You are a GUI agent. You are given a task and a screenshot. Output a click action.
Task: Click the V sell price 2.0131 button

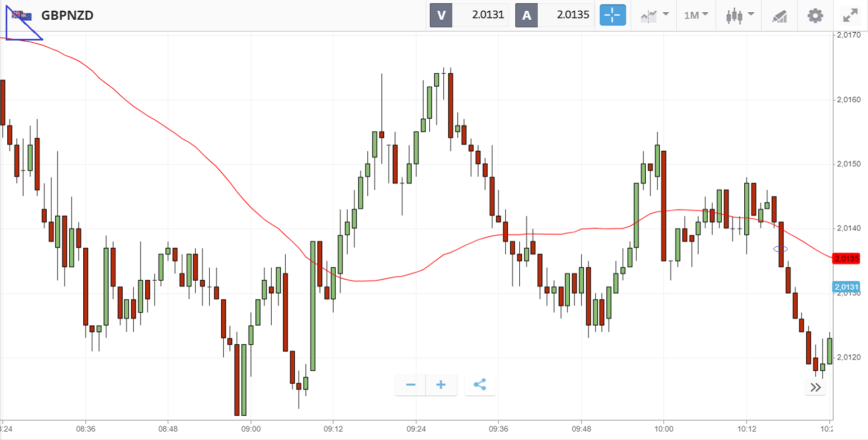coord(469,15)
